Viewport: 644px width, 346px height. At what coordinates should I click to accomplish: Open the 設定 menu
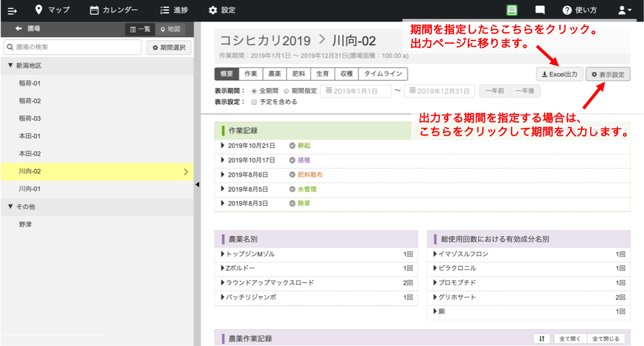(222, 10)
